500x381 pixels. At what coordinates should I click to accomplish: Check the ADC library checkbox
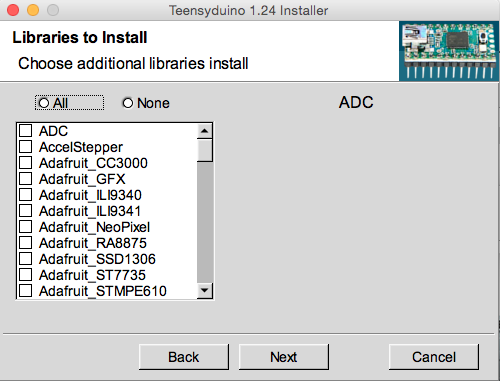pyautogui.click(x=26, y=131)
